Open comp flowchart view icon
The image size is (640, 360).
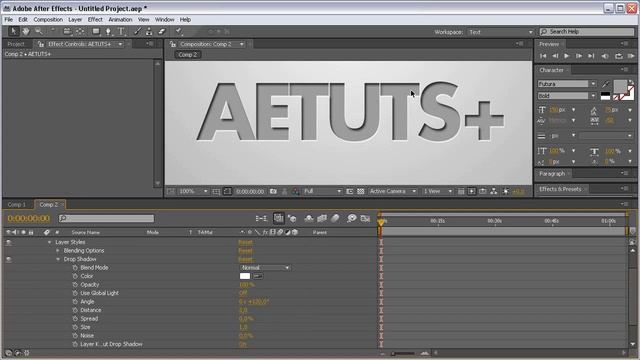pyautogui.click(x=493, y=191)
